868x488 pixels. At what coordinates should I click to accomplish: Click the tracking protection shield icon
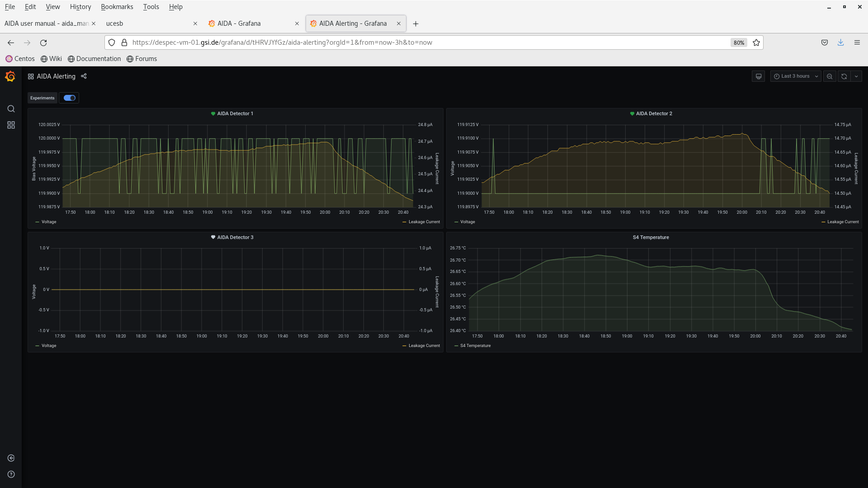[112, 42]
